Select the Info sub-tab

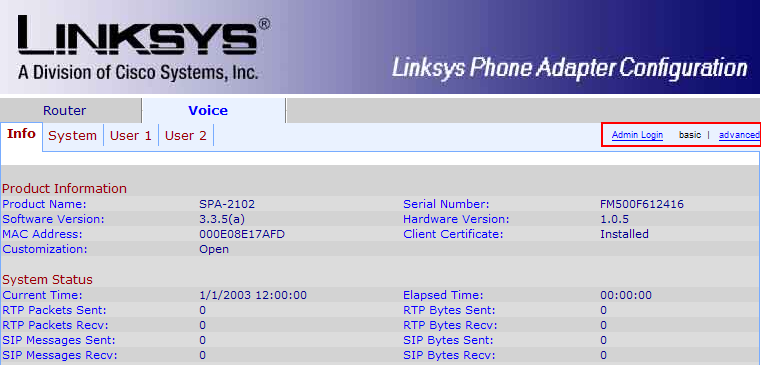(21, 134)
